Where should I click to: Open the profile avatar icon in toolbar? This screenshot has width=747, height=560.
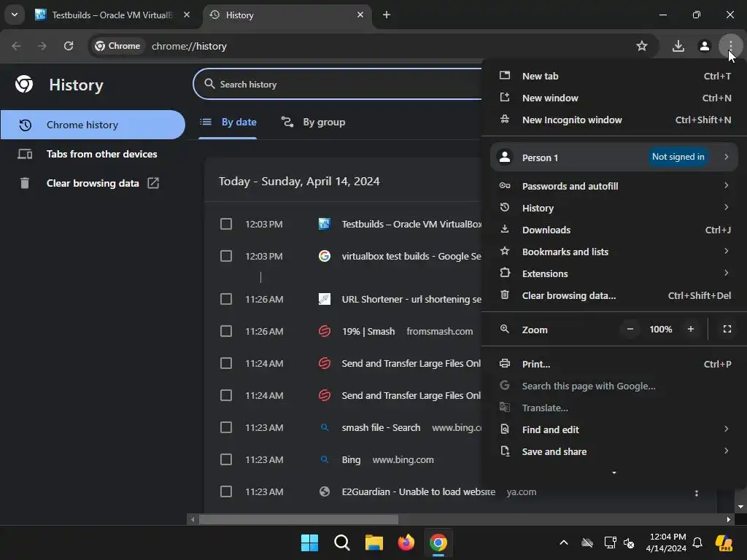(x=704, y=46)
